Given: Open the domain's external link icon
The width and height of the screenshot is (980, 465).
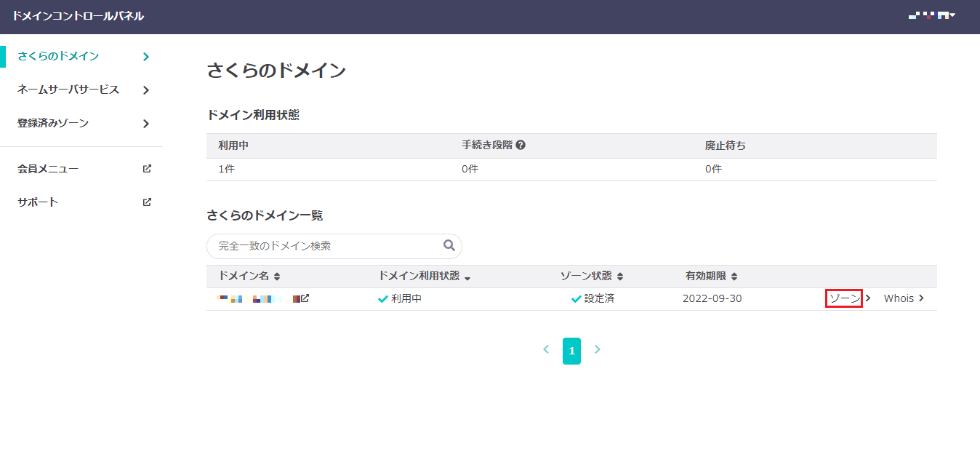Looking at the screenshot, I should 305,298.
